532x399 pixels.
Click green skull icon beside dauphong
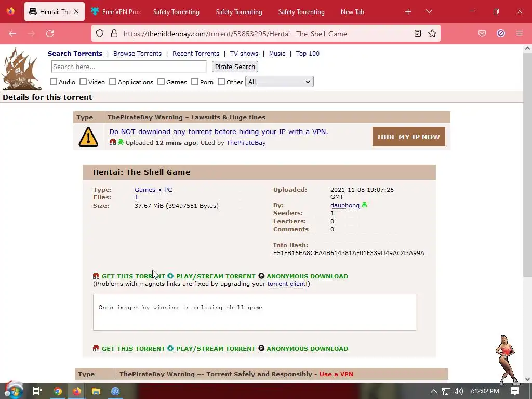click(x=364, y=205)
